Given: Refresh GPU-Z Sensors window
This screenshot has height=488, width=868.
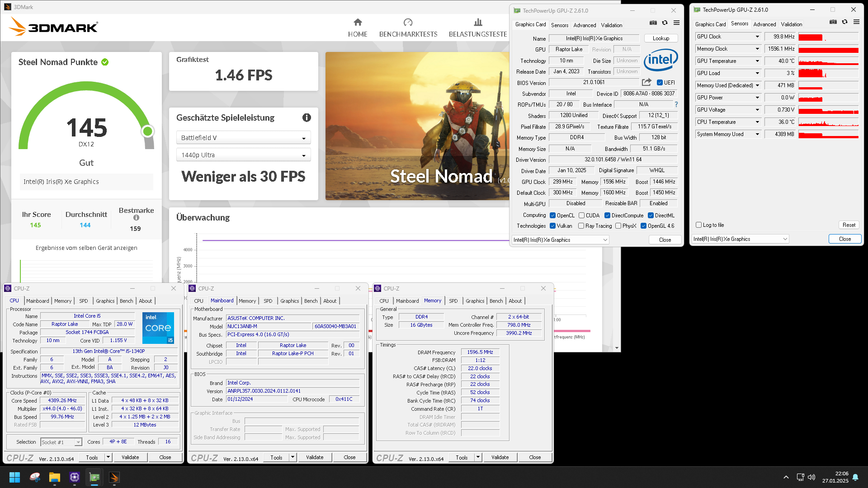Looking at the screenshot, I should pyautogui.click(x=844, y=22).
